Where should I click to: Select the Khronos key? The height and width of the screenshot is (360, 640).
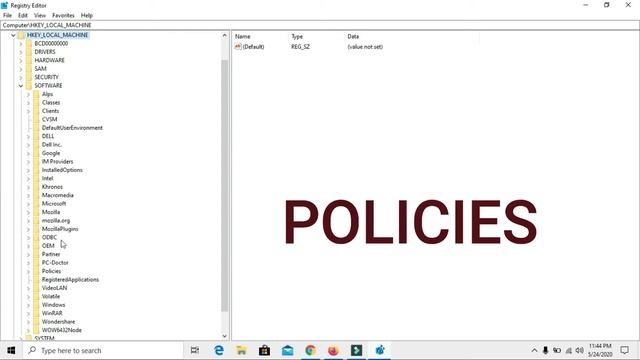click(52, 187)
